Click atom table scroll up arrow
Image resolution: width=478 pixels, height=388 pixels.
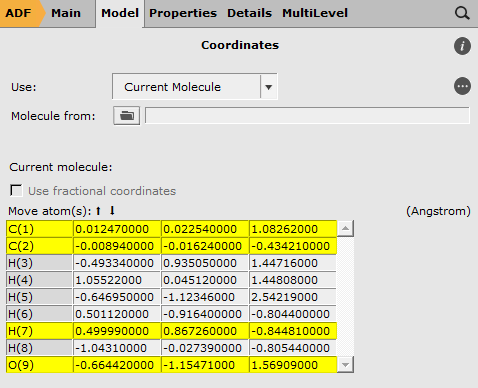(x=345, y=229)
